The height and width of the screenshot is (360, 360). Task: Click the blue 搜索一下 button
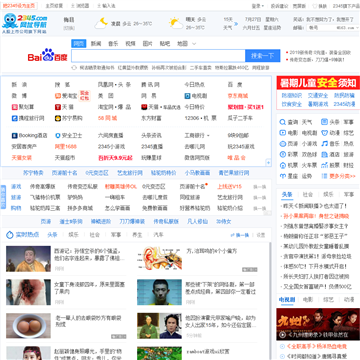263,56
